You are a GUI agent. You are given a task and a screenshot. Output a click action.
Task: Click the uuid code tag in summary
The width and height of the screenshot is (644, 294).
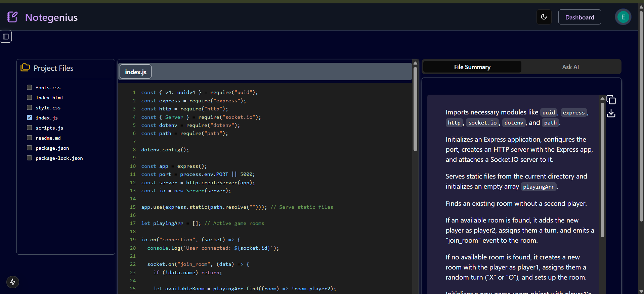point(549,112)
